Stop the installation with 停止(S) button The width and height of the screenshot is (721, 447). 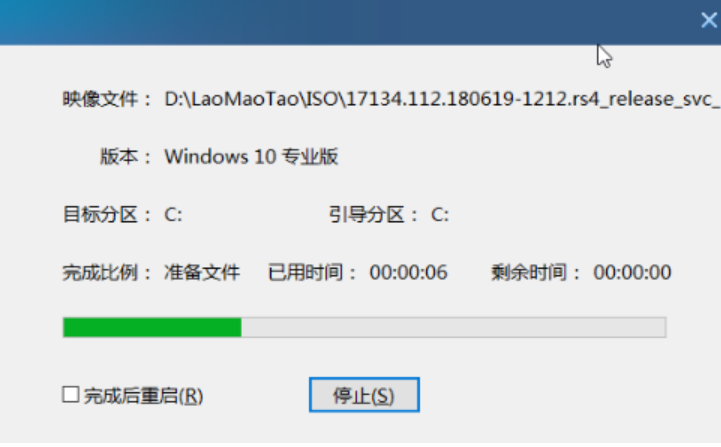[364, 395]
